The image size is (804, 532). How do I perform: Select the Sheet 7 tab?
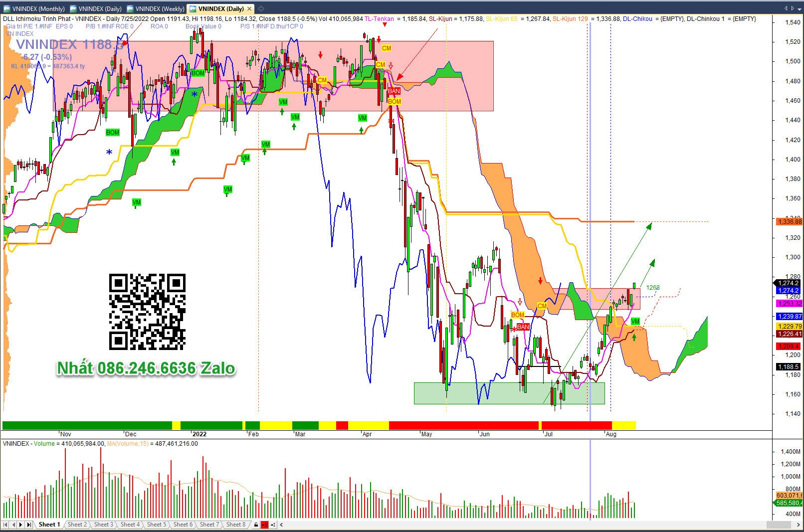pos(209,525)
